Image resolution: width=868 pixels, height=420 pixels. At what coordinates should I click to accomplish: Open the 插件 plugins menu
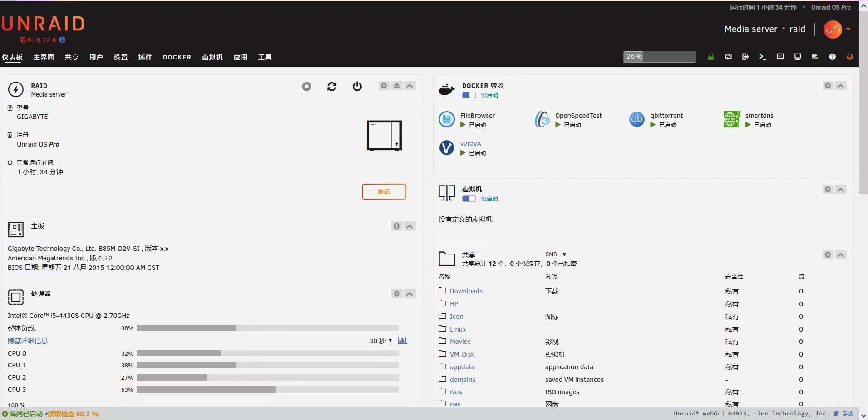[x=145, y=57]
